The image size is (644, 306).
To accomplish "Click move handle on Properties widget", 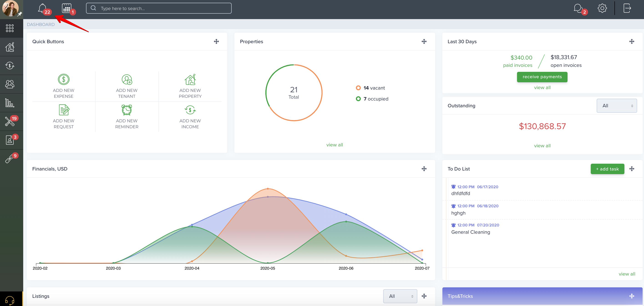I will click(424, 41).
